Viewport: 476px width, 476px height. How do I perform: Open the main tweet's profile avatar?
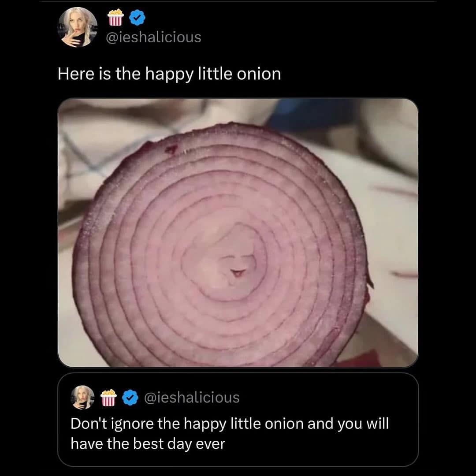click(78, 27)
